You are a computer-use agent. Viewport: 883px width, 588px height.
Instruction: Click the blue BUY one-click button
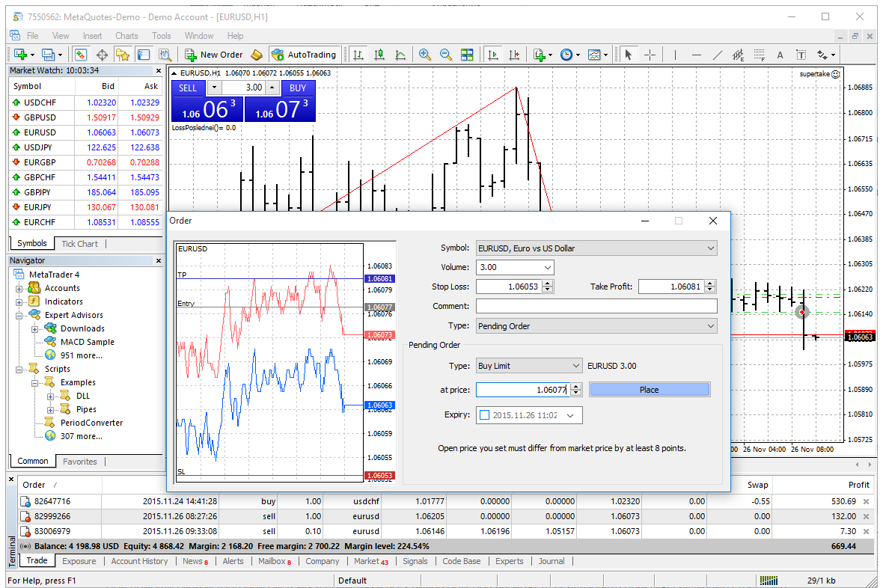point(298,88)
